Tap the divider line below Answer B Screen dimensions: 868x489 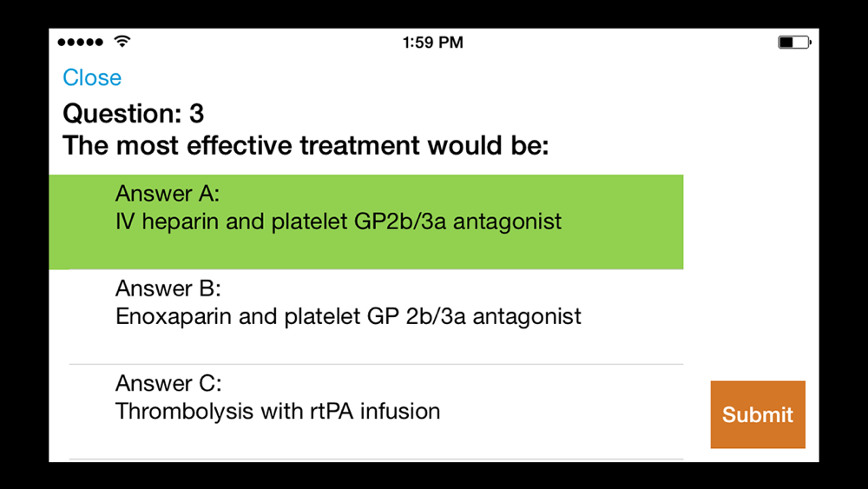click(x=376, y=364)
